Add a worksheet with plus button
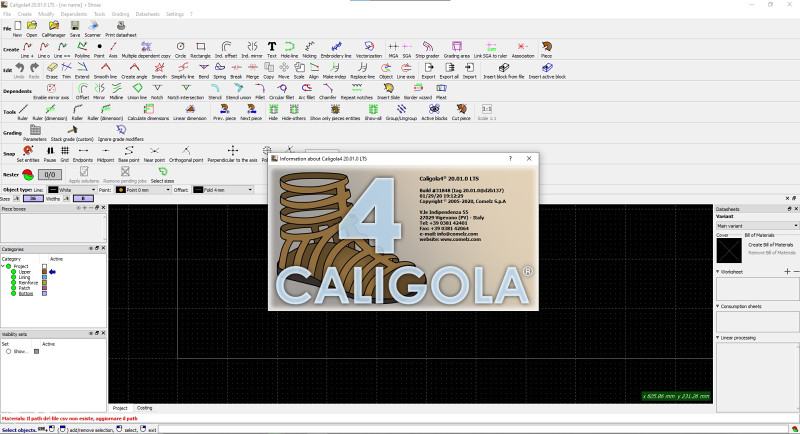This screenshot has height=434, width=800. coord(787,272)
